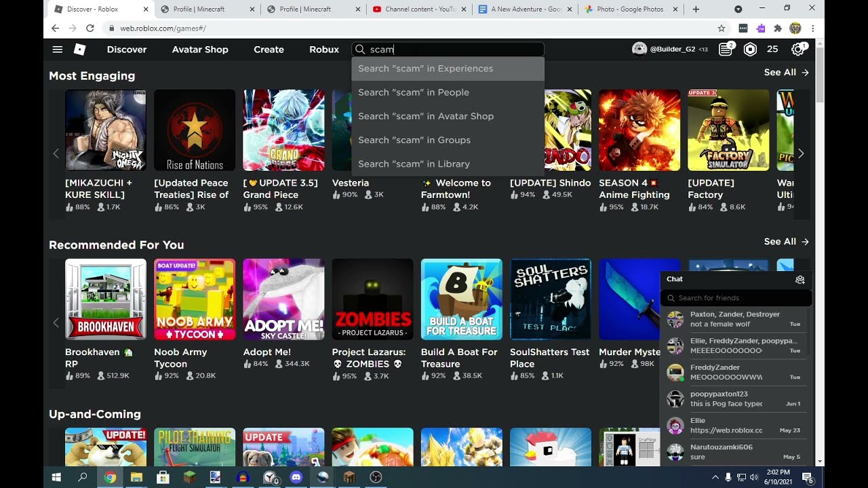The image size is (868, 488).
Task: Open Project Lazarus ZOMBIES thumbnail
Action: click(372, 299)
